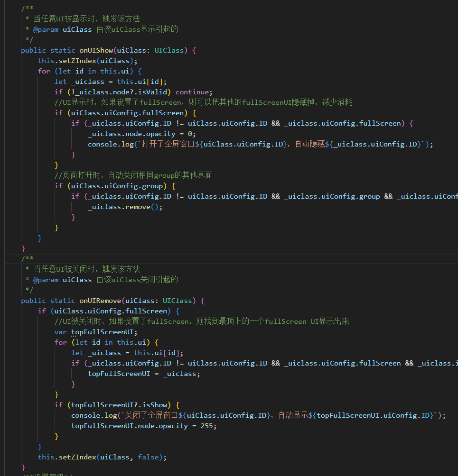This screenshot has width=458, height=476.
Task: Click comment '当任意UI被关闭时，触发该方法'
Action: [x=86, y=269]
